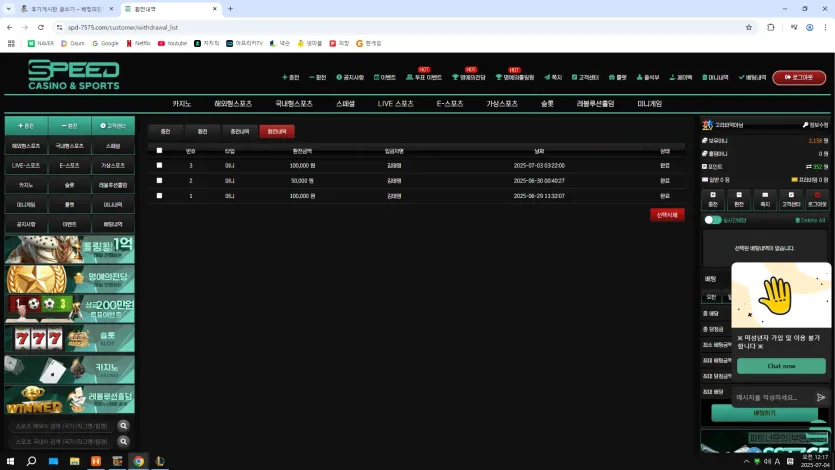Click 쪽지 envelope button in user panel
This screenshot has width=835, height=470.
pos(765,200)
